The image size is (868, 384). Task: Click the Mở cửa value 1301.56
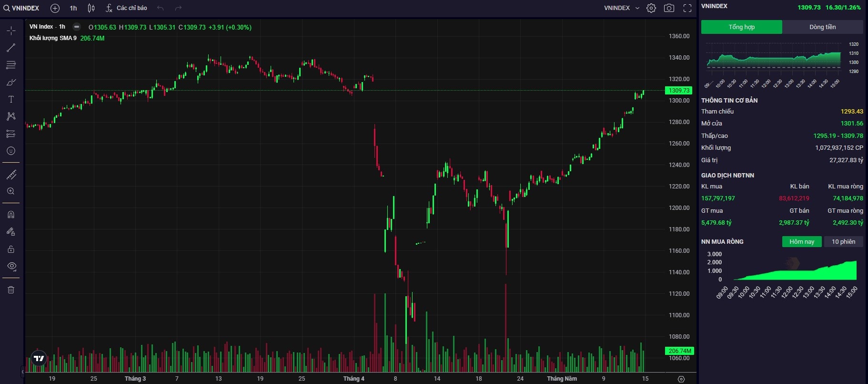pyautogui.click(x=852, y=124)
